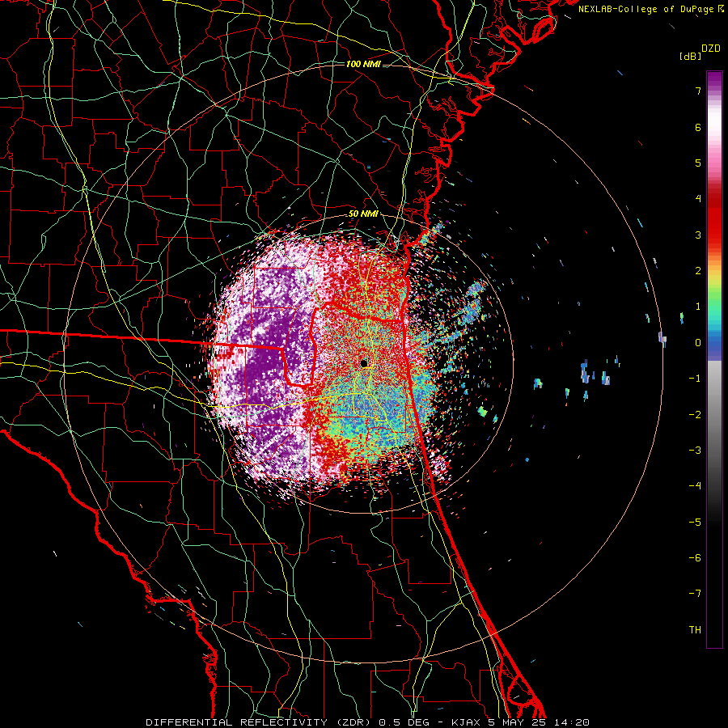The image size is (728, 728).
Task: Click the 1 value on the scale
Action: pos(698,307)
